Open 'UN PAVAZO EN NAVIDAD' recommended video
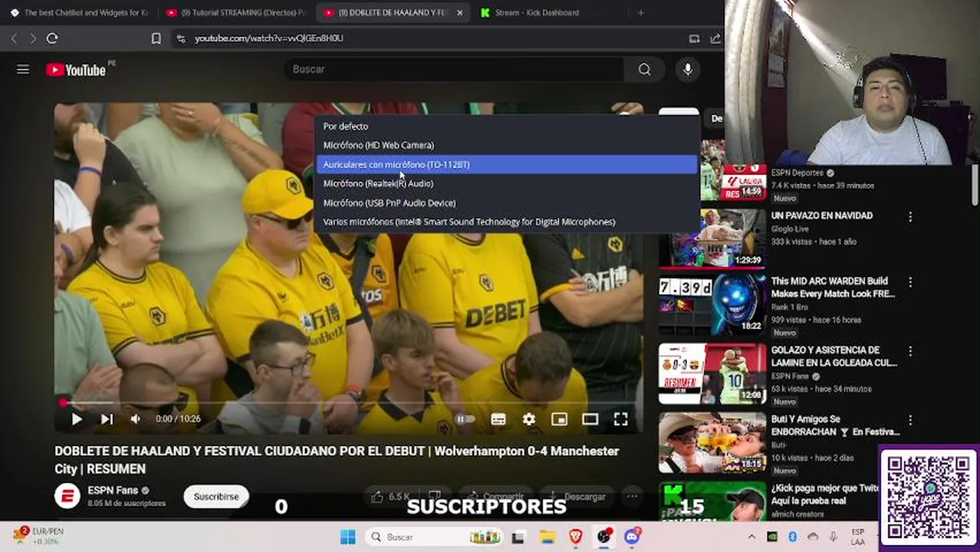 (x=821, y=216)
